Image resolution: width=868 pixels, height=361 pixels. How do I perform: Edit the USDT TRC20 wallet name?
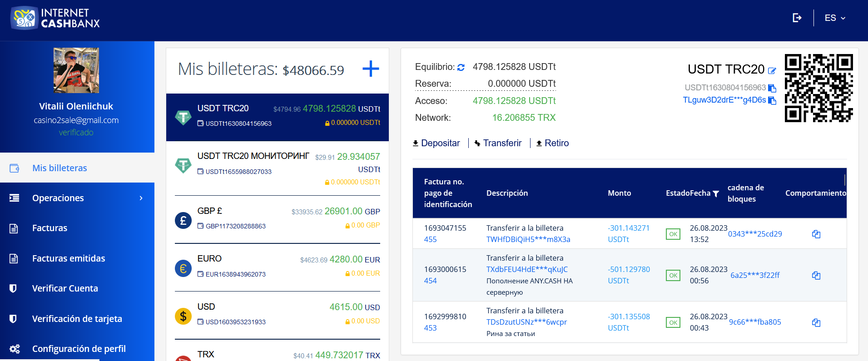click(772, 70)
